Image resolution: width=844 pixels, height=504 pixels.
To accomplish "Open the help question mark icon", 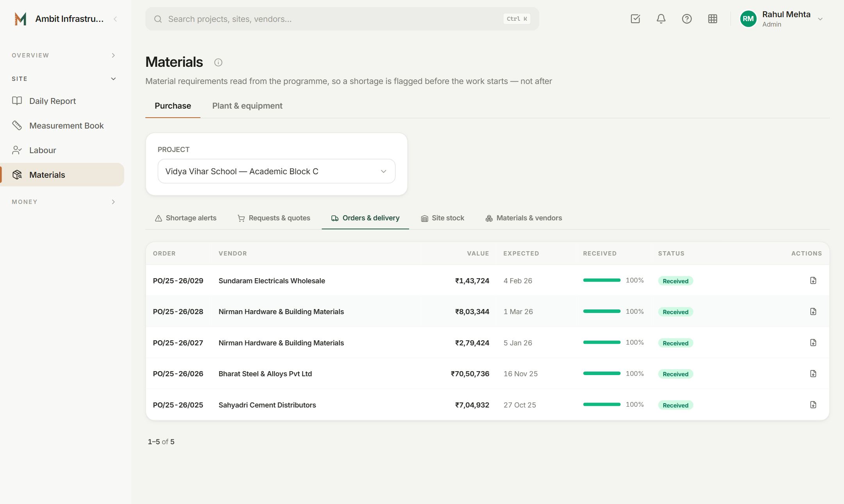I will click(687, 19).
